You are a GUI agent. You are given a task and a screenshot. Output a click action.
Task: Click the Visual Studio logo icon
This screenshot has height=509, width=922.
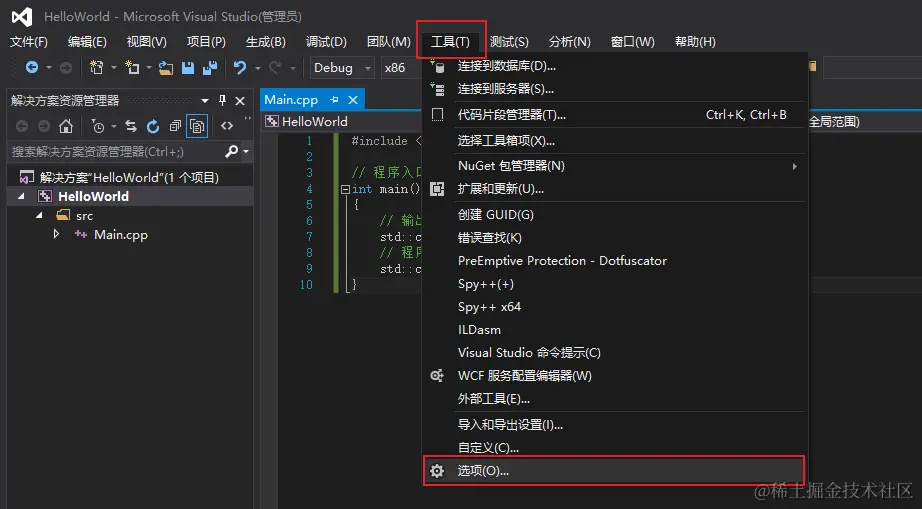tap(22, 17)
